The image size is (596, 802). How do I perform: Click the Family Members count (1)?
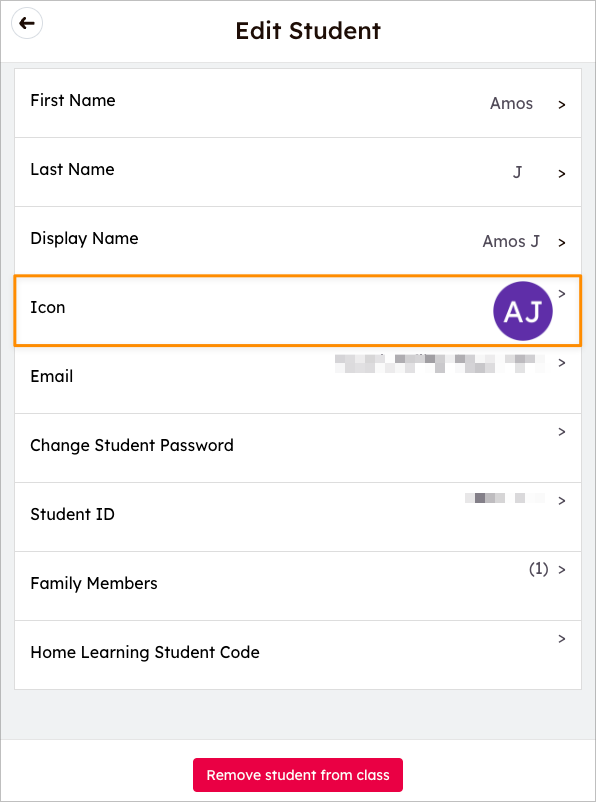point(540,568)
